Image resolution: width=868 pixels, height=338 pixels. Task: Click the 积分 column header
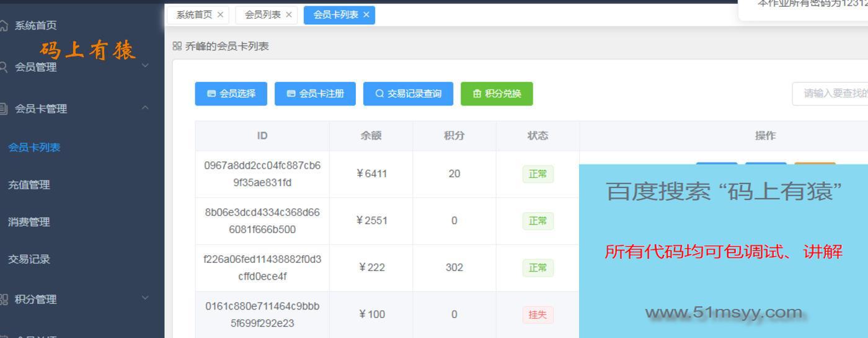tap(454, 136)
